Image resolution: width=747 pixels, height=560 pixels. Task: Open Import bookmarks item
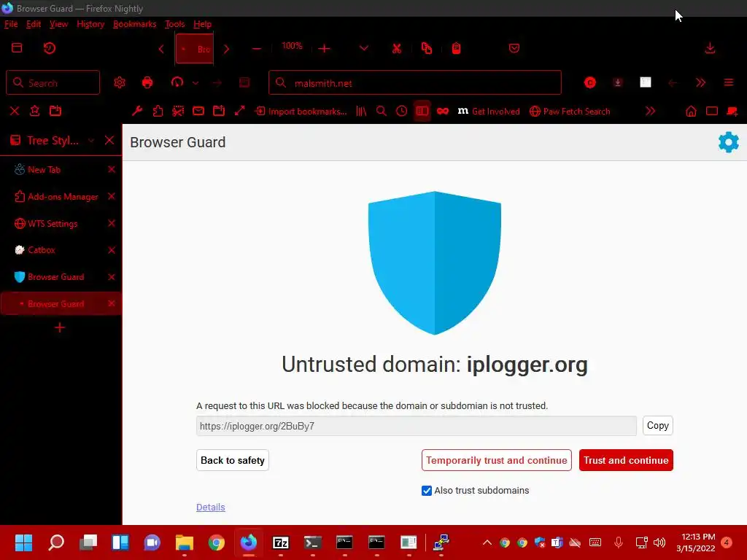coord(301,112)
